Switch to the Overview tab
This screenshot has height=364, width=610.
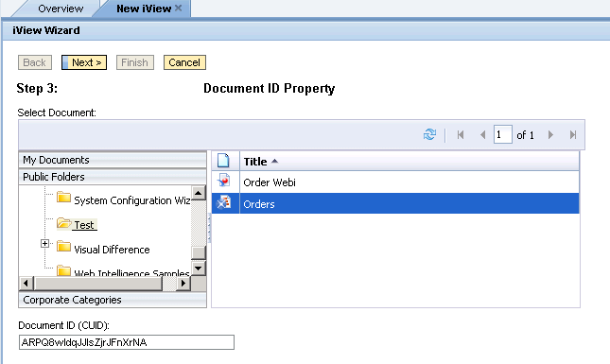click(x=61, y=9)
